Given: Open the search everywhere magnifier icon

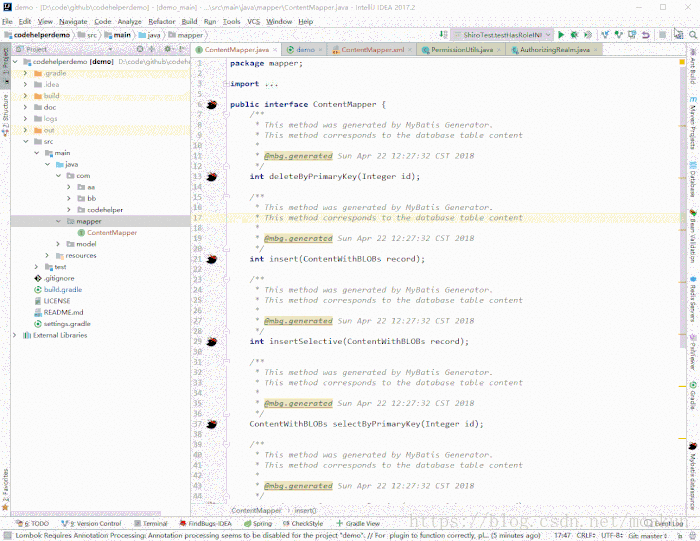Looking at the screenshot, I should point(693,35).
